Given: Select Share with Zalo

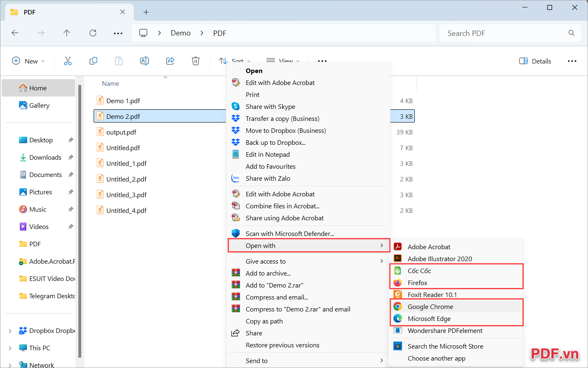Looking at the screenshot, I should click(x=308, y=178).
